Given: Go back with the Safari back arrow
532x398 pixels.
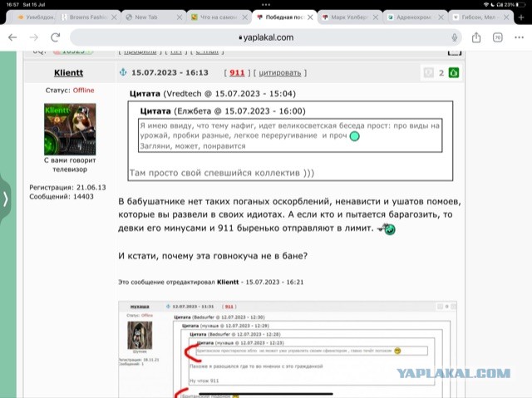Looking at the screenshot, I should 12,37.
